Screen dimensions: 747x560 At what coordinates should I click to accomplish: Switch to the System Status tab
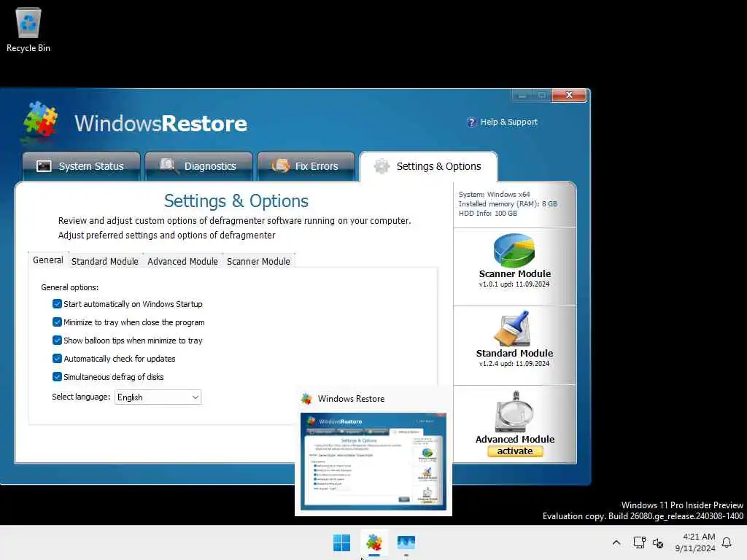pos(82,166)
